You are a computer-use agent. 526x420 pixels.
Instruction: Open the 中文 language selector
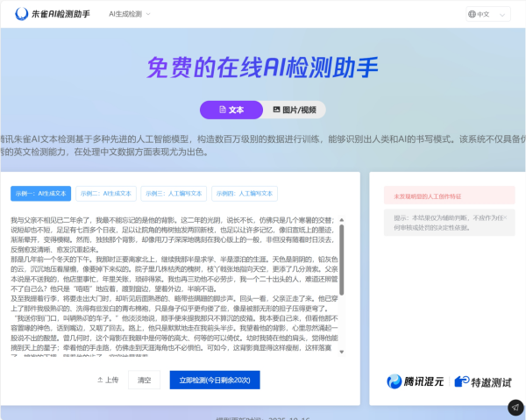488,14
